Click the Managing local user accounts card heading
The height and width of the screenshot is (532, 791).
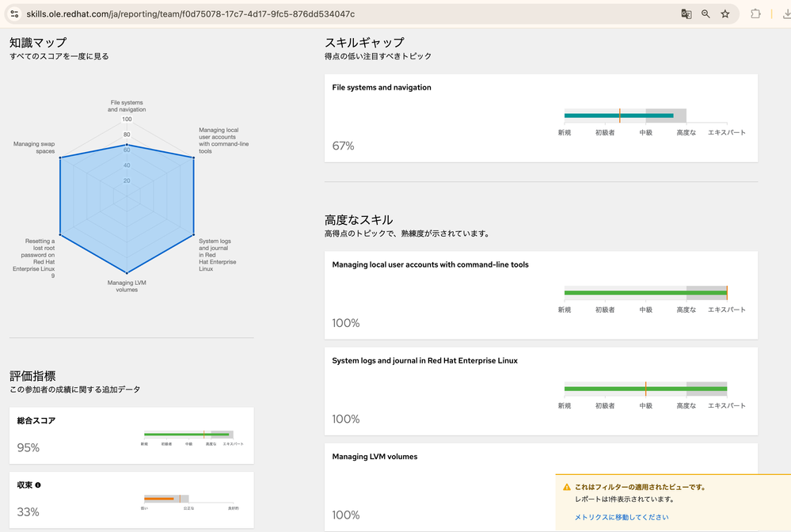point(430,265)
